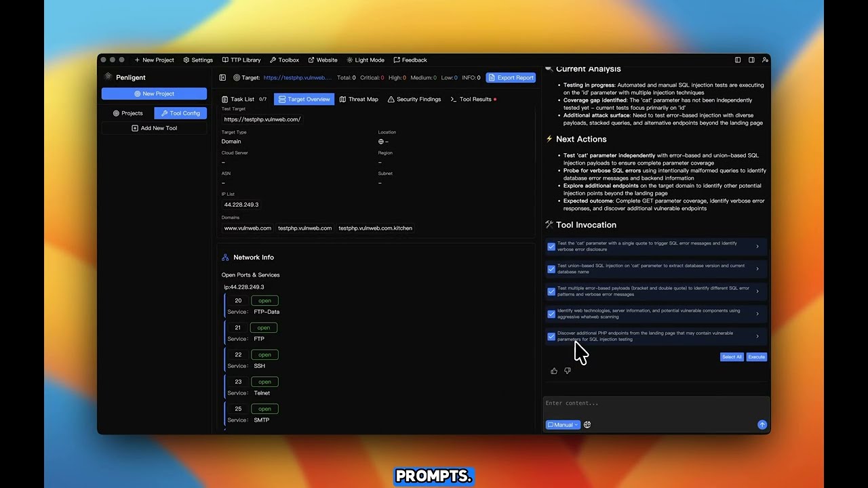This screenshot has height=488, width=868.
Task: Click the tools icon by Tool Invocation
Action: pos(549,224)
